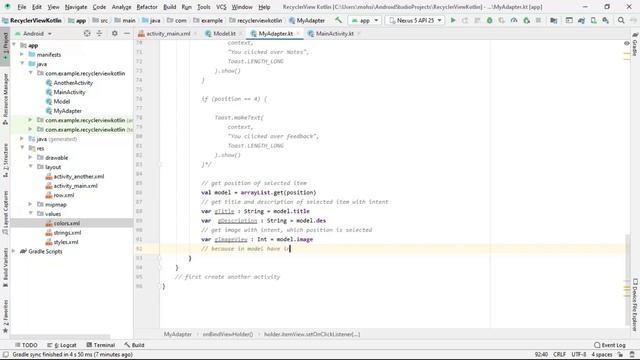
Task: Open the TODO tool window
Action: pos(26,345)
